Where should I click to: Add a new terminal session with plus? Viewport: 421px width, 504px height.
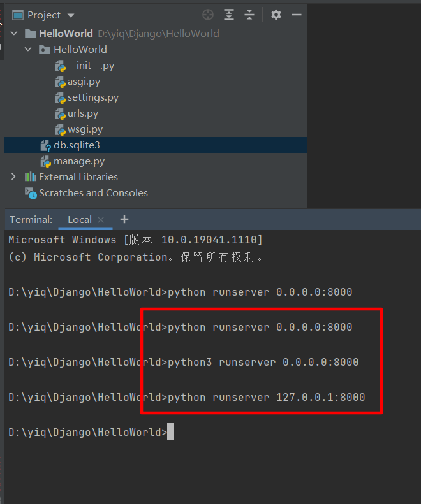[124, 219]
